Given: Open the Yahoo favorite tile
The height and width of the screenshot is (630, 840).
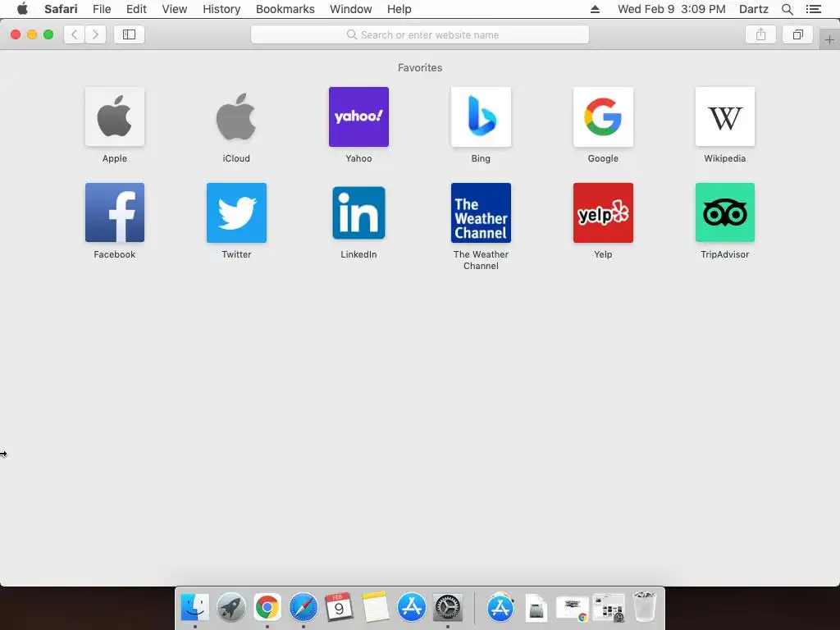Looking at the screenshot, I should tap(359, 116).
